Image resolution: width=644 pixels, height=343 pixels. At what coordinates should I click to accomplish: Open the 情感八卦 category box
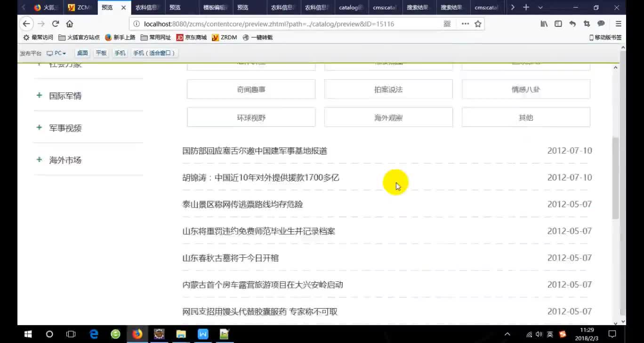click(x=526, y=89)
